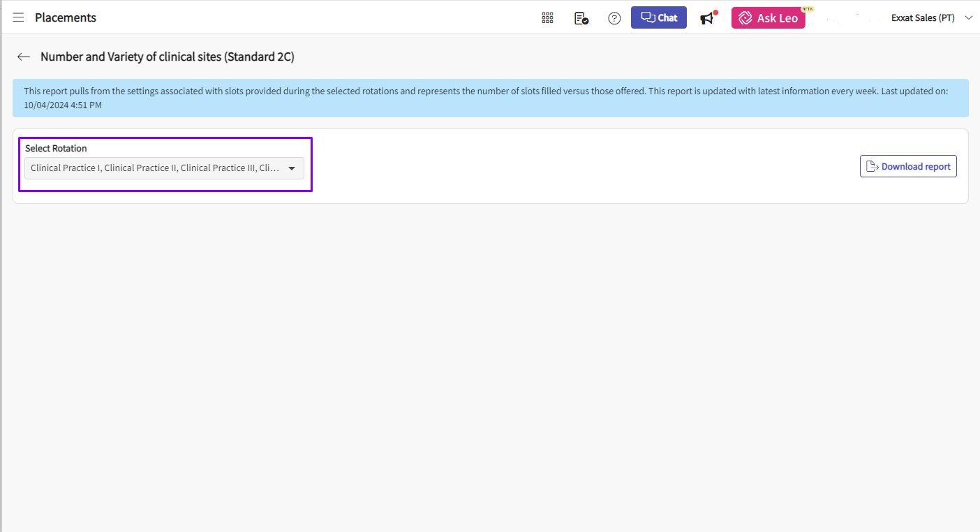
Task: Click the BETA badge on Ask Leo
Action: (x=808, y=9)
